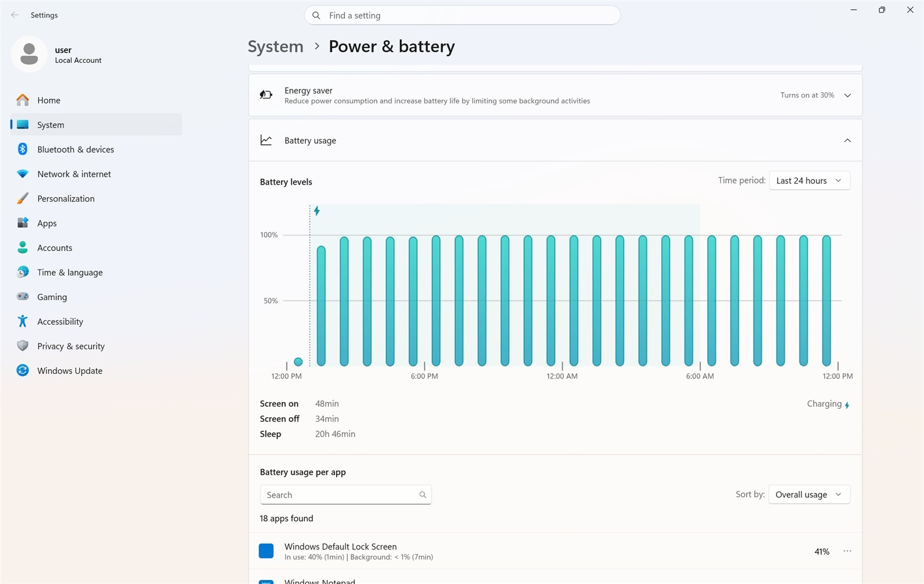The height and width of the screenshot is (584, 924).
Task: Go to System breadcrumb link
Action: 275,46
